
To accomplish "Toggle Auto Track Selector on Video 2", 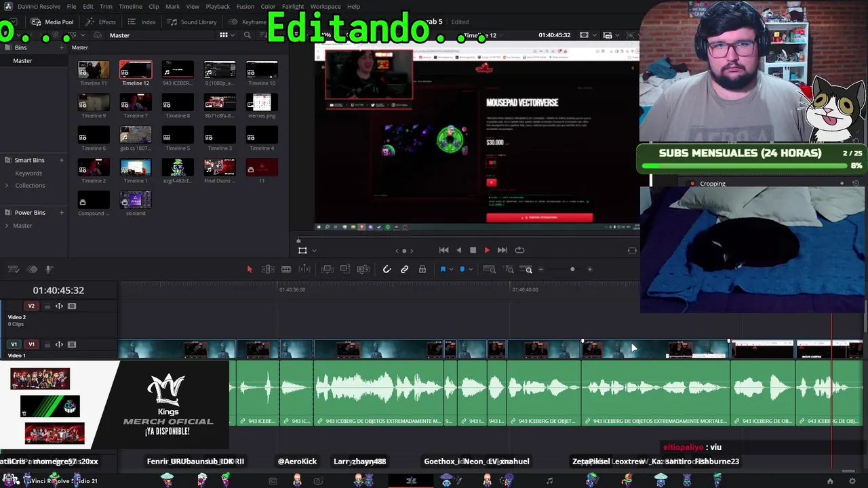I will pos(59,306).
